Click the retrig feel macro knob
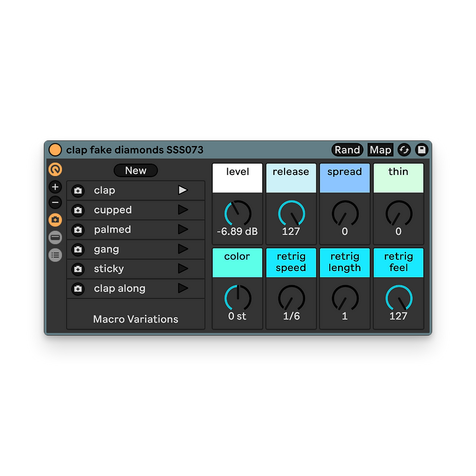This screenshot has height=476, width=476. (399, 298)
